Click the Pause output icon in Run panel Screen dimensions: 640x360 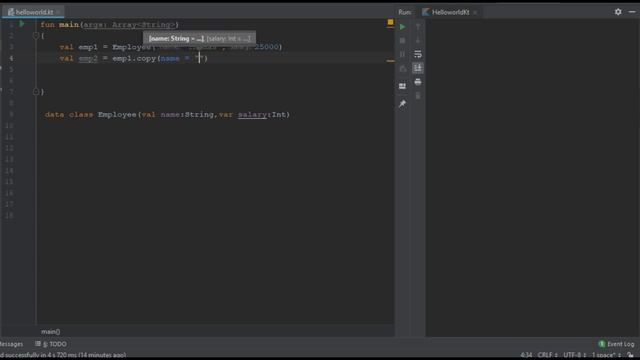click(402, 54)
